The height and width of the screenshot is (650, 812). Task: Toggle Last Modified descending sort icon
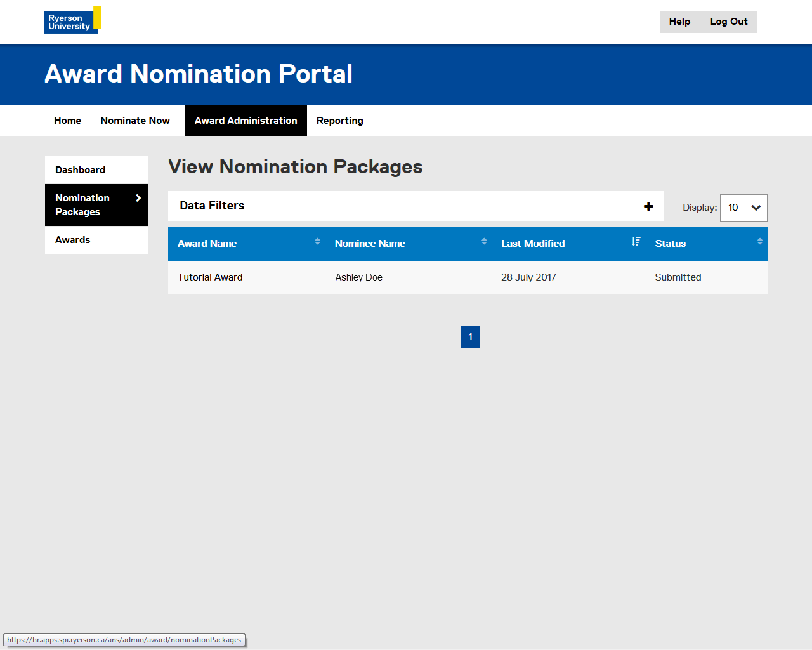(x=636, y=241)
